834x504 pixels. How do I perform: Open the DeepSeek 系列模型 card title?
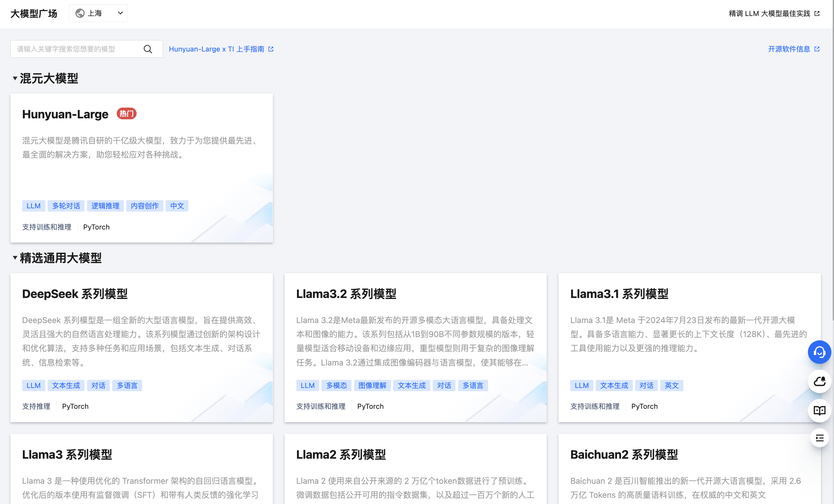tap(75, 294)
